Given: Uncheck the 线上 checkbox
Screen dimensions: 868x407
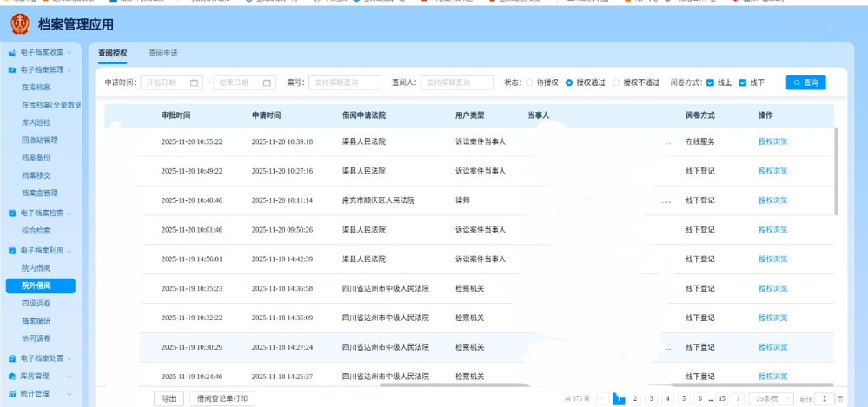Looking at the screenshot, I should pos(711,83).
